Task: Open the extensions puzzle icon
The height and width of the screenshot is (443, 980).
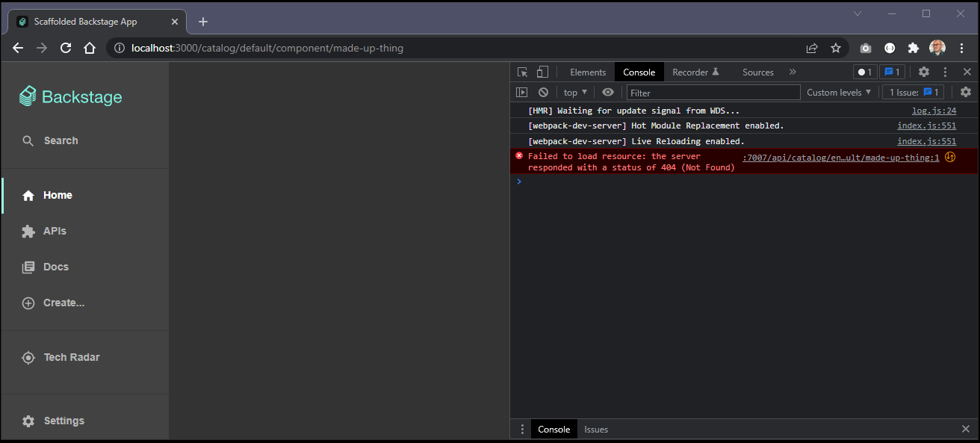Action: (x=913, y=48)
